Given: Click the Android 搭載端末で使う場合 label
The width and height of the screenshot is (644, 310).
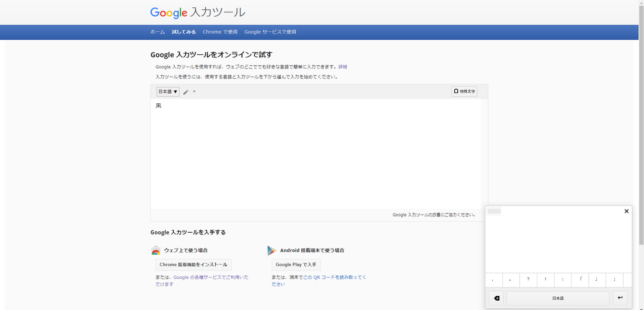Looking at the screenshot, I should (312, 250).
